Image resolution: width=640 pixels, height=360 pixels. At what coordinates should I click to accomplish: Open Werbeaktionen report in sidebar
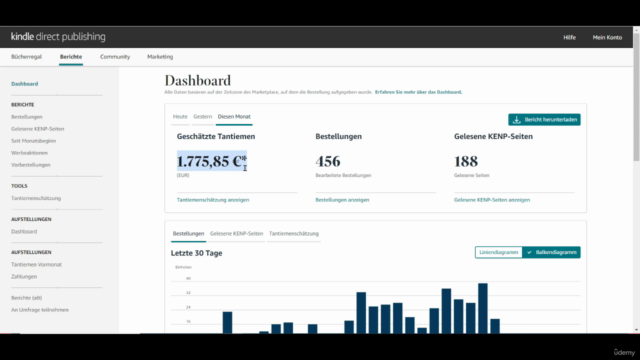click(29, 153)
